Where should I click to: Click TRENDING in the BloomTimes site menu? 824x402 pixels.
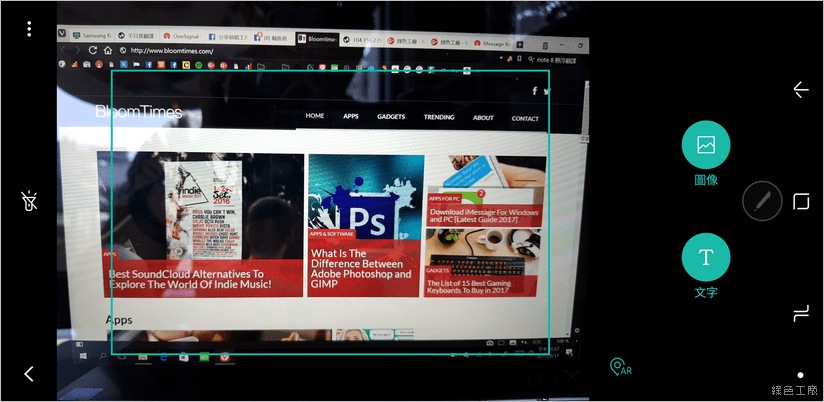[x=439, y=117]
